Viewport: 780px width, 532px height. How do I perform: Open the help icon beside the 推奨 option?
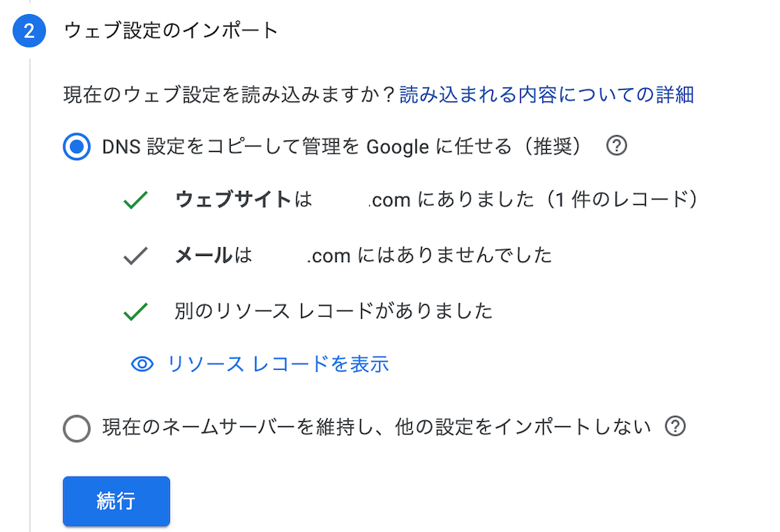pyautogui.click(x=616, y=146)
